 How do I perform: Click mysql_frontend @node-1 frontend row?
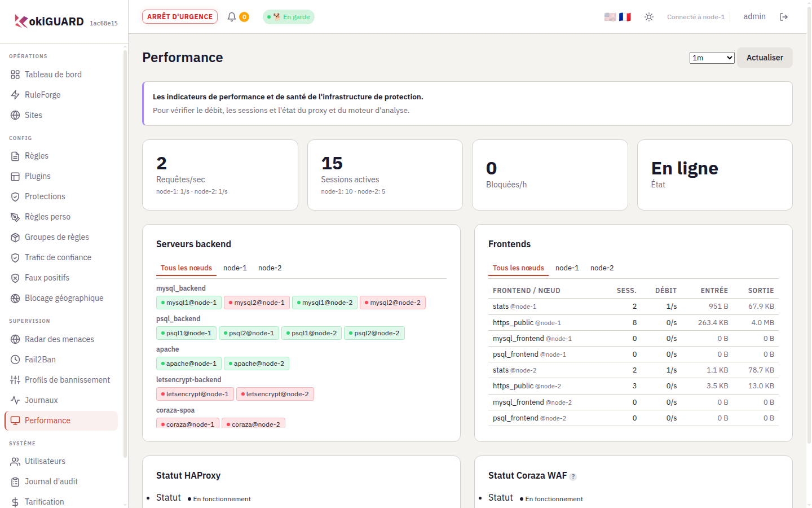pos(633,339)
